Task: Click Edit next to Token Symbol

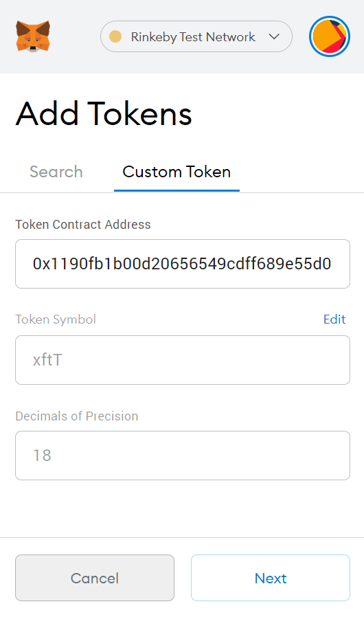Action: pos(334,319)
